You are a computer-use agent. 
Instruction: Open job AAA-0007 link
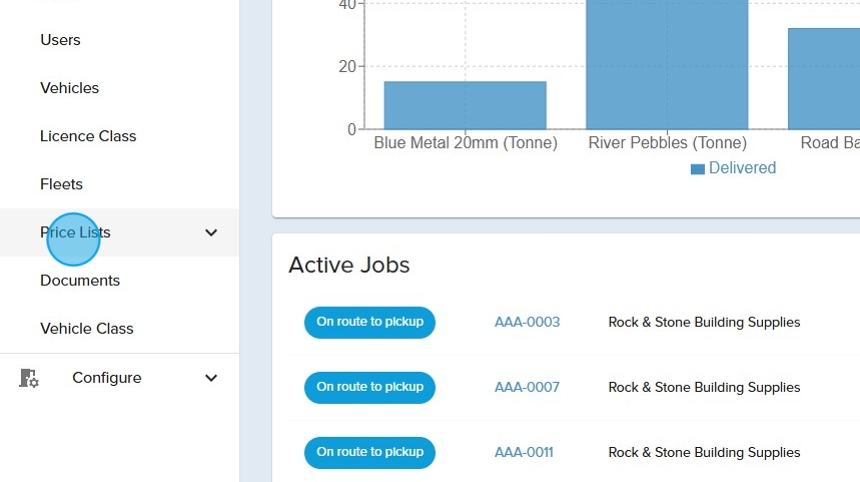point(527,387)
